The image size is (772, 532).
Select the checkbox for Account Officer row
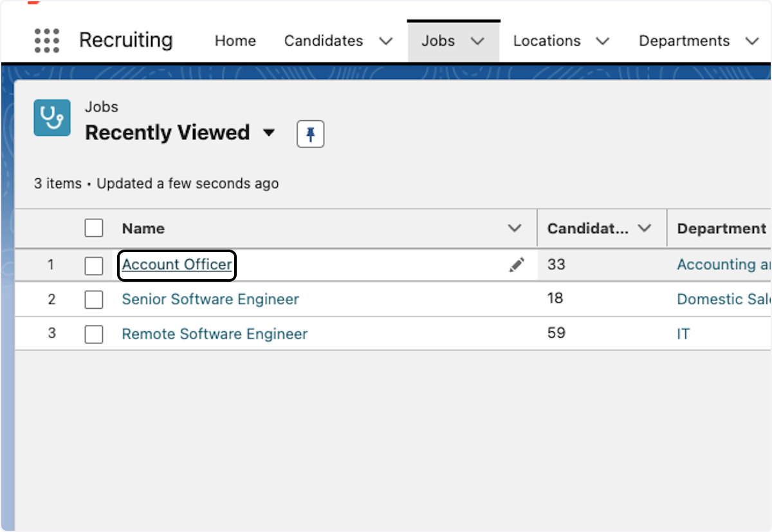point(93,264)
